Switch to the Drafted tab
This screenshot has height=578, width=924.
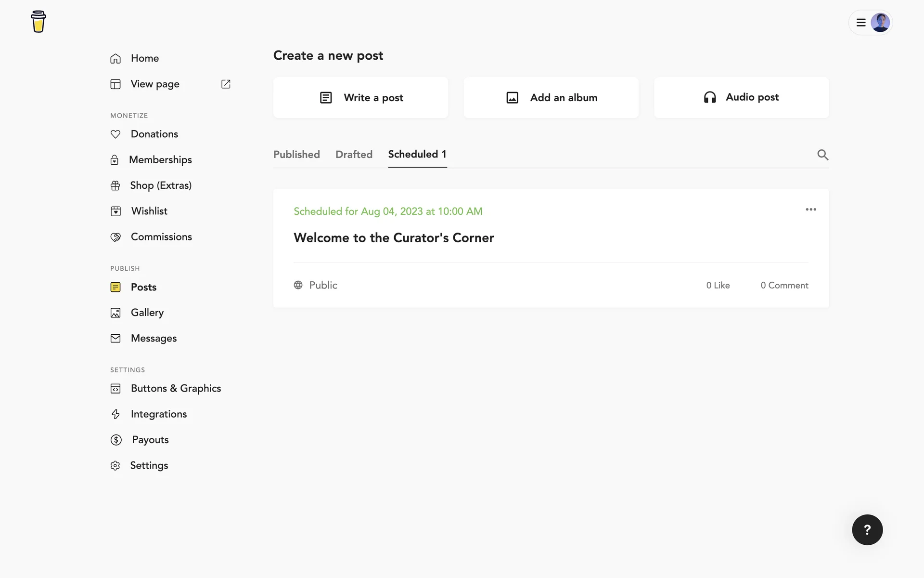(x=354, y=155)
